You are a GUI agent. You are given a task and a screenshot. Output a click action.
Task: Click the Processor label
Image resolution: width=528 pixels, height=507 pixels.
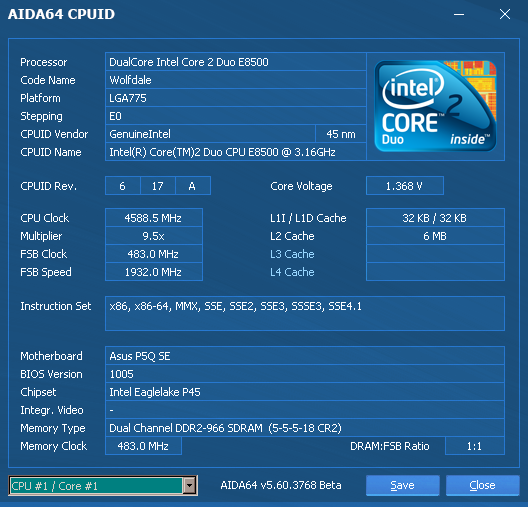[44, 62]
